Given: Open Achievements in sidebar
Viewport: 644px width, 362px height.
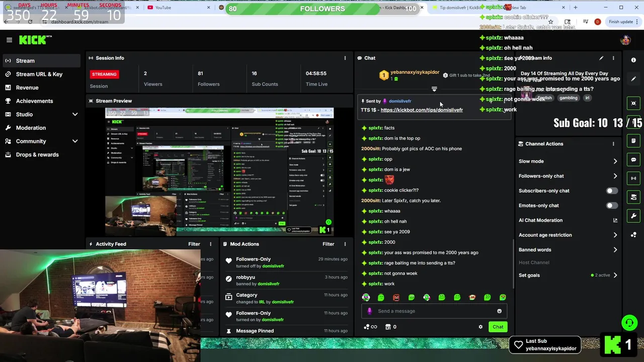Looking at the screenshot, I should [41, 101].
